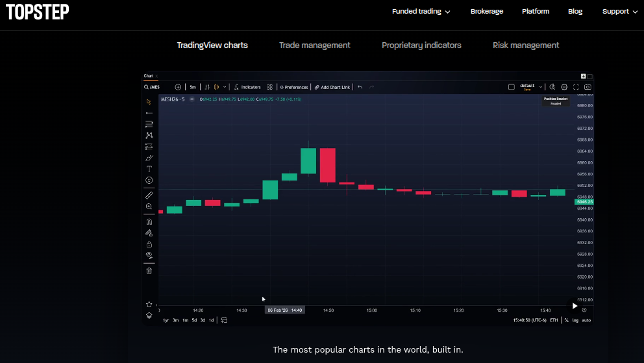Expand the chart style dropdown arrow

225,87
